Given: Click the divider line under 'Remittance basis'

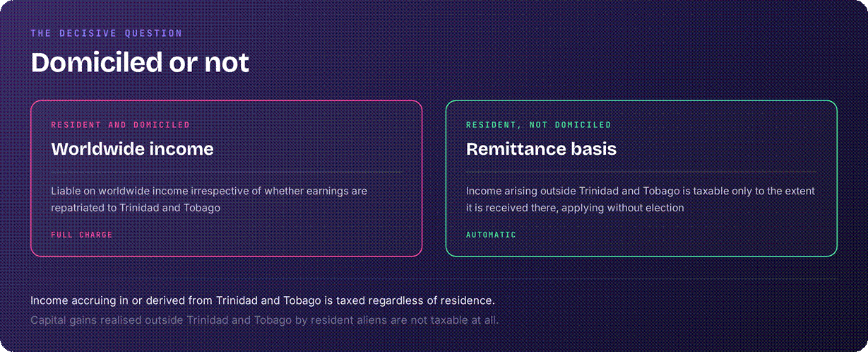Looking at the screenshot, I should tap(641, 172).
